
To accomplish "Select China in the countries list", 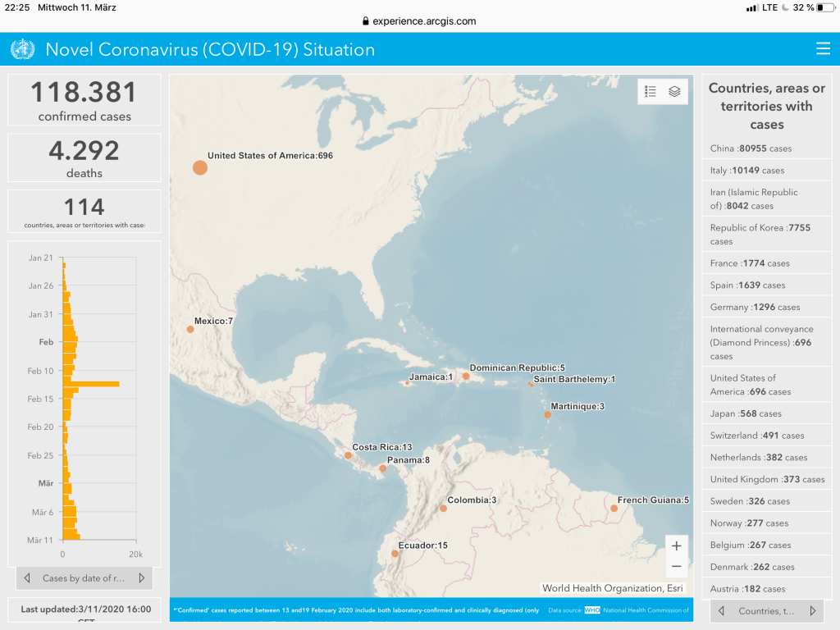I will [751, 148].
